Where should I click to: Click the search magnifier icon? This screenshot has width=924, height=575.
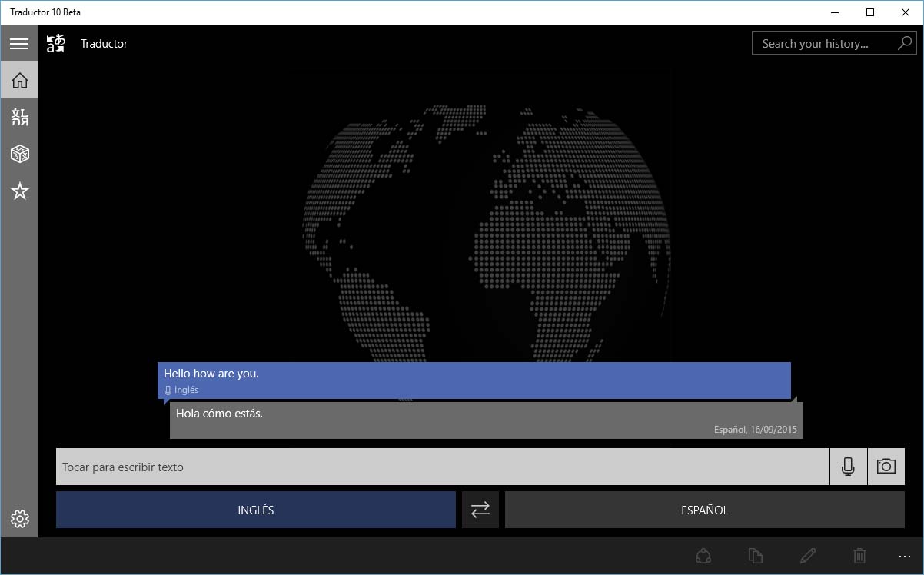[904, 44]
